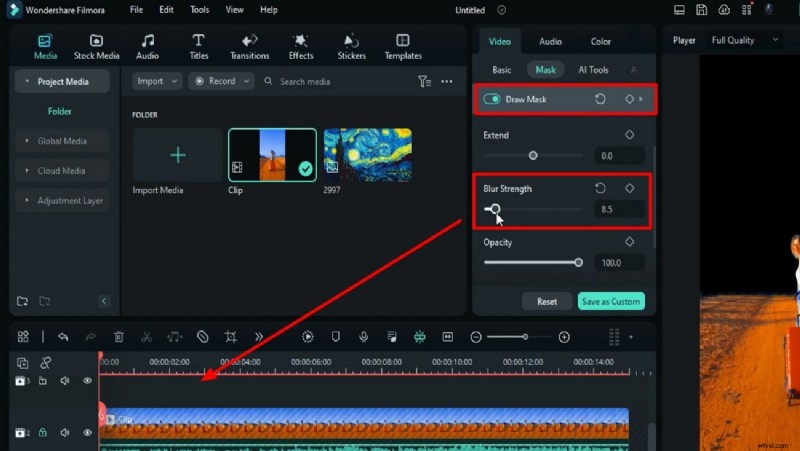Open the Import dropdown
The width and height of the screenshot is (800, 451).
point(156,81)
